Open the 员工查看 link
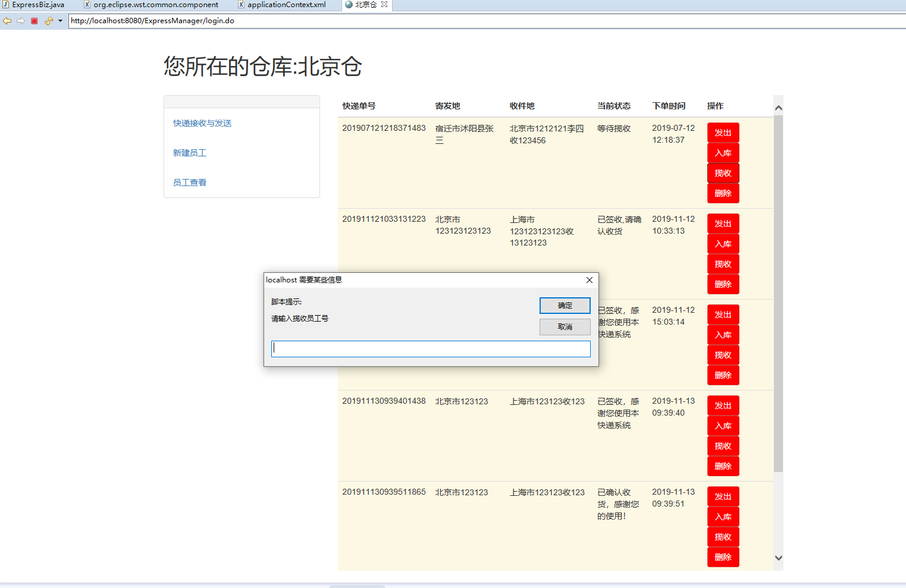Image resolution: width=906 pixels, height=588 pixels. point(189,182)
